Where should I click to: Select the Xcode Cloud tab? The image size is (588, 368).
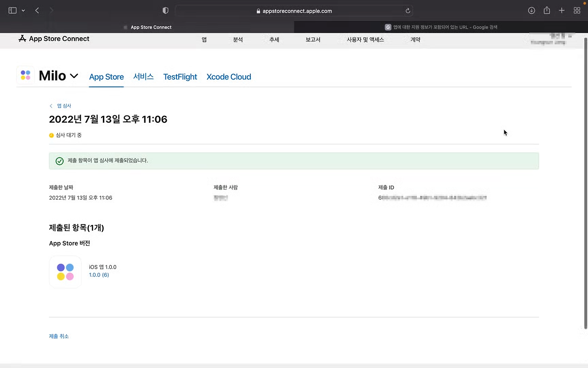229,77
